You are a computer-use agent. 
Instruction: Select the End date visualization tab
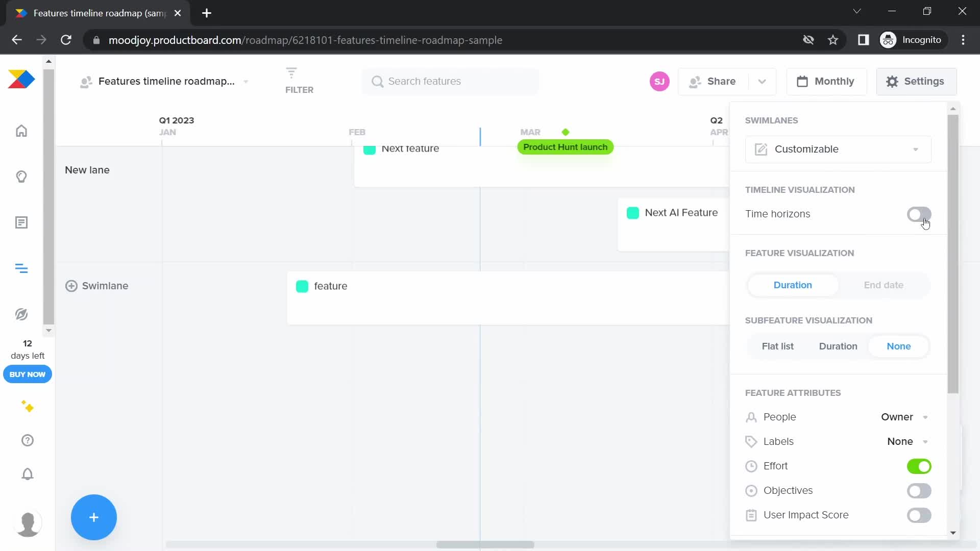[x=884, y=285]
